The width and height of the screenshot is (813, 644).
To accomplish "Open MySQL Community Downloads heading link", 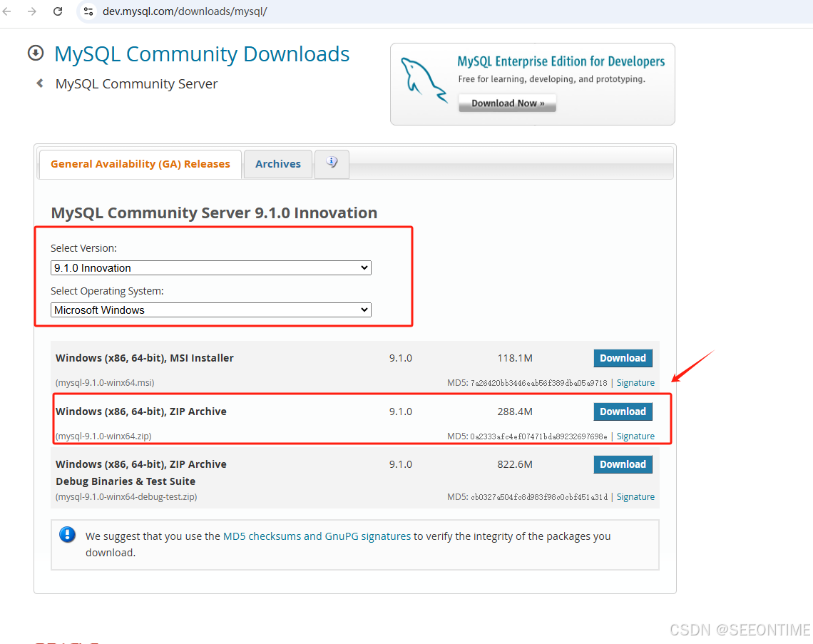I will point(202,54).
